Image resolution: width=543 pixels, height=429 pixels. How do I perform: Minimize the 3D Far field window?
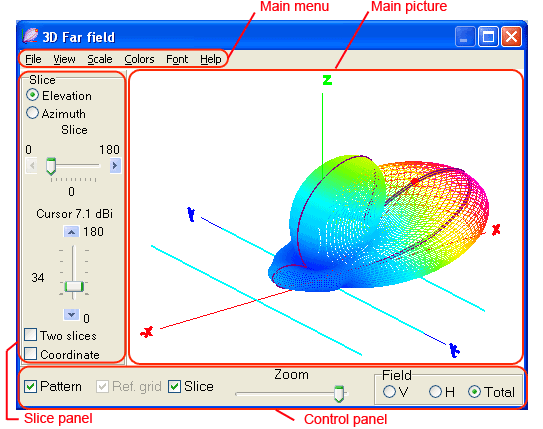(x=465, y=36)
